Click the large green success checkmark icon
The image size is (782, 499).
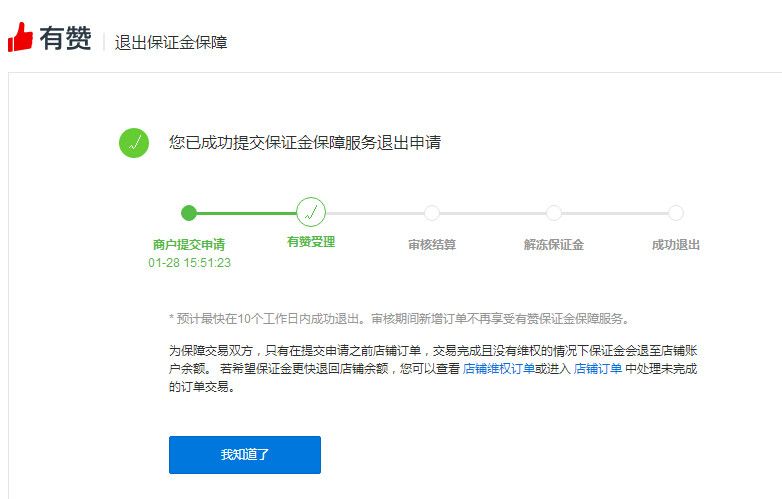[x=134, y=143]
